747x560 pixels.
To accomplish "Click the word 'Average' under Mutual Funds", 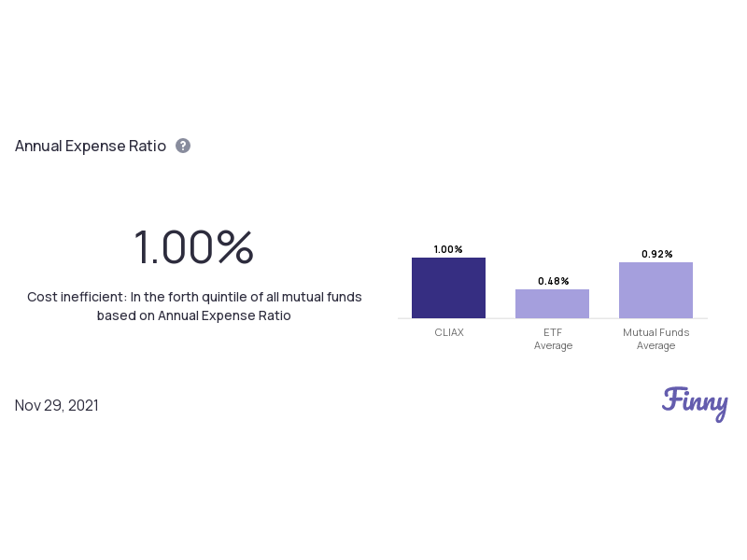I will (x=656, y=345).
